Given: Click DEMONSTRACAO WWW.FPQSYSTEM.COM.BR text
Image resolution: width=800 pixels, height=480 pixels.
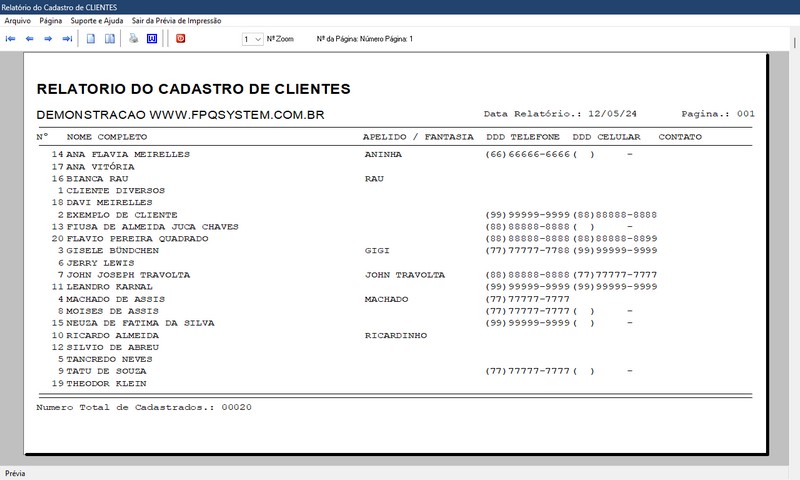Looking at the screenshot, I should [180, 115].
